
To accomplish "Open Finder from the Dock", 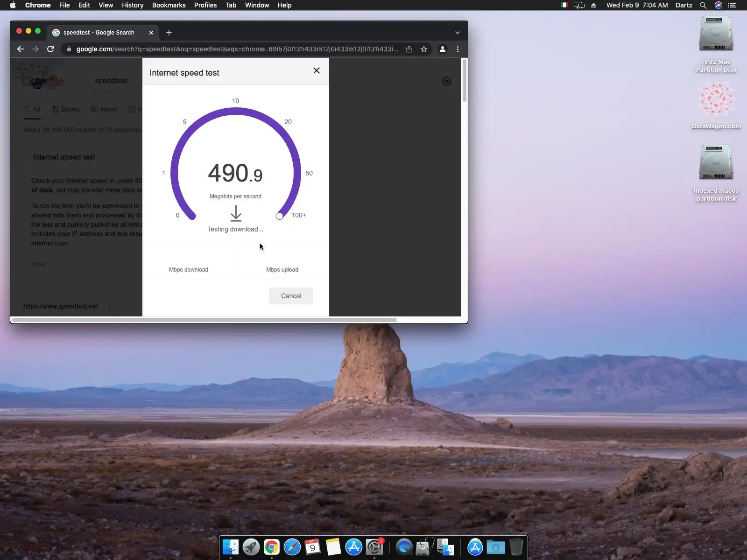I will 231,546.
